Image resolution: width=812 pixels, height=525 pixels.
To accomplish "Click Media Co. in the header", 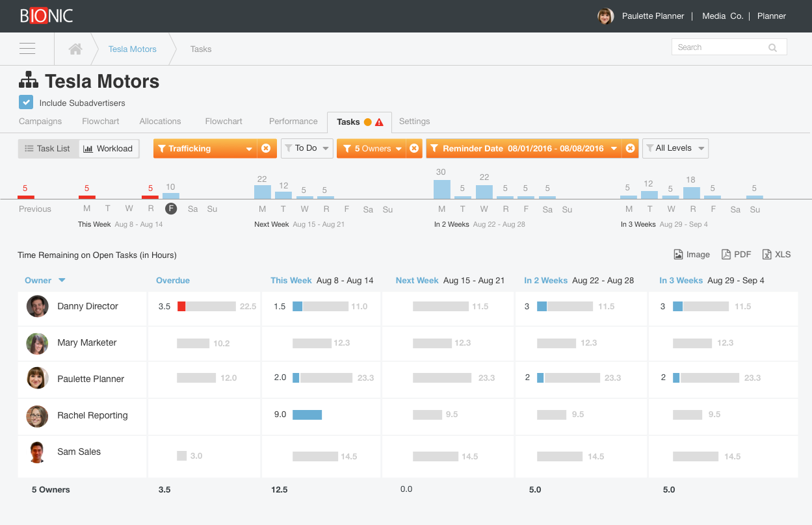I will tap(722, 16).
